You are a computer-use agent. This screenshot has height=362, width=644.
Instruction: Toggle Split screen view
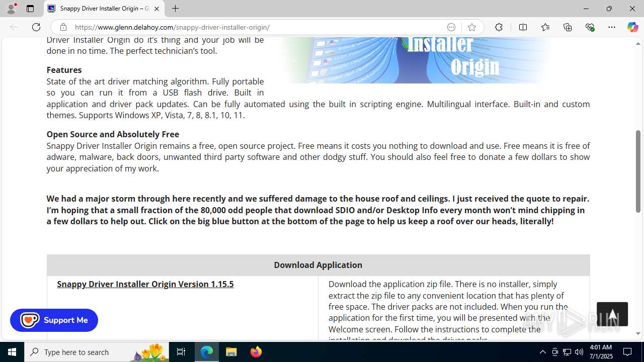pos(523,27)
